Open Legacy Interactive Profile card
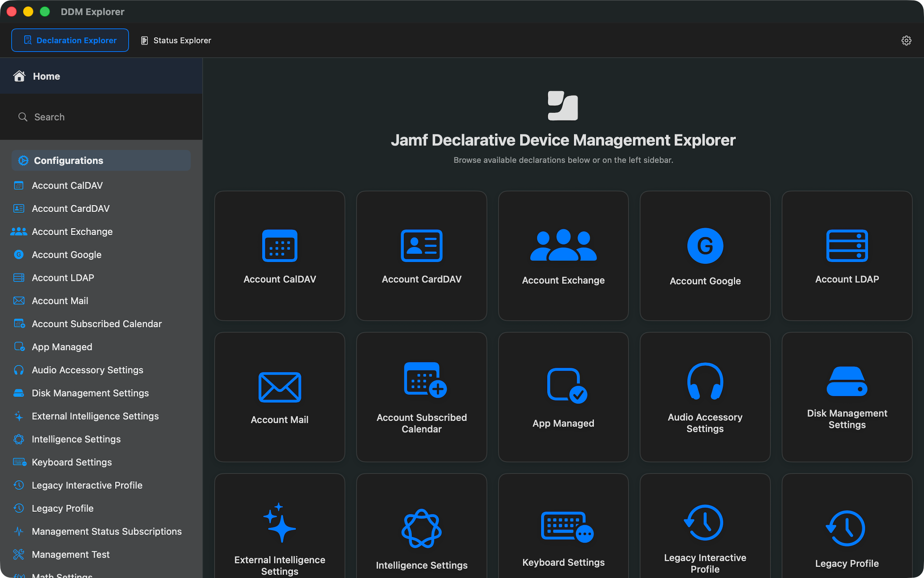The height and width of the screenshot is (578, 924). tap(705, 526)
